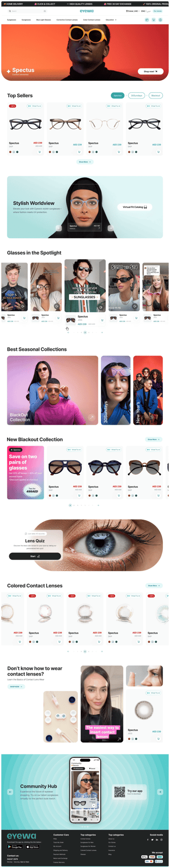Go to previous Community Hub slide arrow
This screenshot has width=170, height=868.
(10, 791)
